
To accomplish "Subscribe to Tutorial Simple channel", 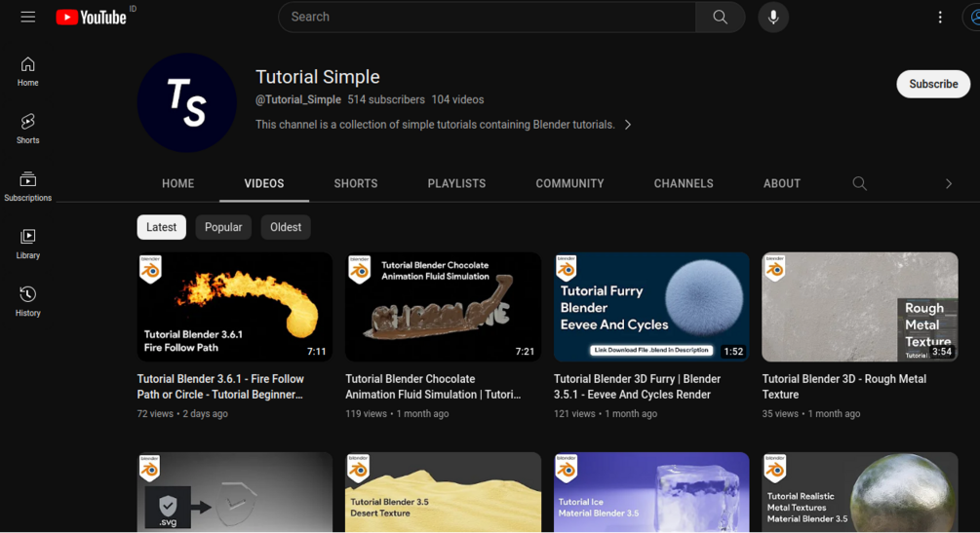I will click(933, 84).
